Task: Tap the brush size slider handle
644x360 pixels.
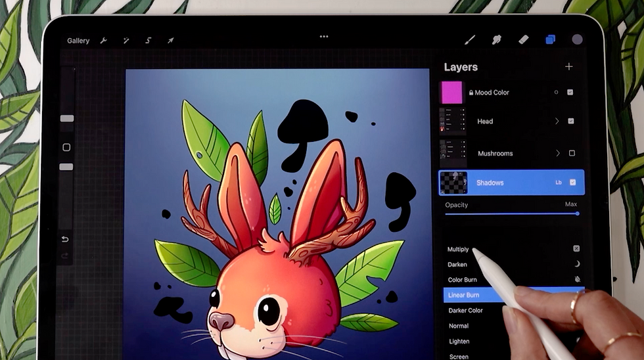Action: click(x=67, y=118)
